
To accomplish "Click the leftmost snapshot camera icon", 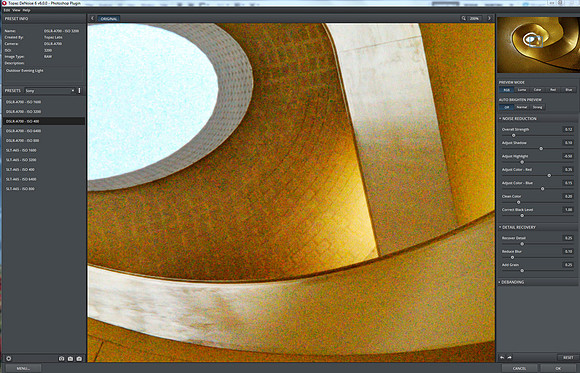I will pos(61,359).
